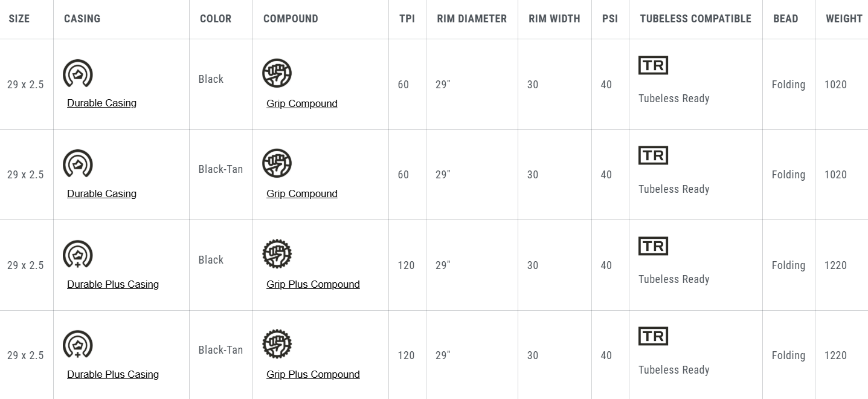The height and width of the screenshot is (399, 868).
Task: Click Durable Casing icon in Black-Tan 60 TPI row
Action: tap(78, 164)
